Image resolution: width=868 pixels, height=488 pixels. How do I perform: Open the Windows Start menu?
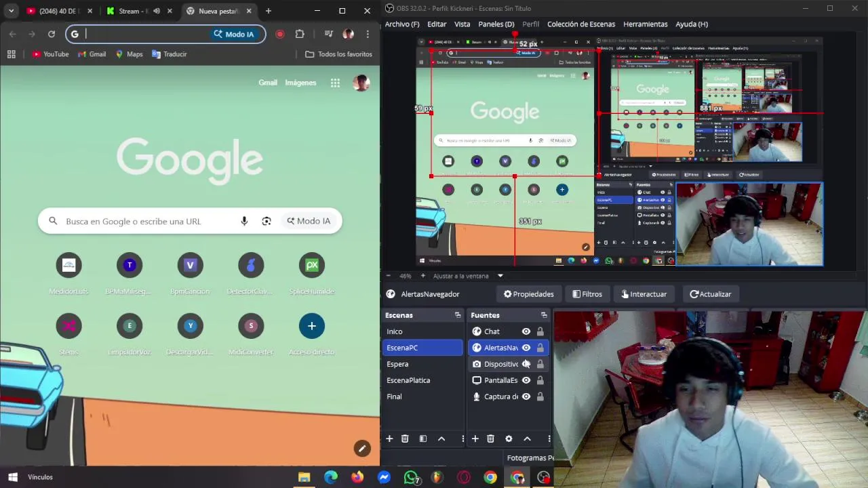click(x=12, y=477)
